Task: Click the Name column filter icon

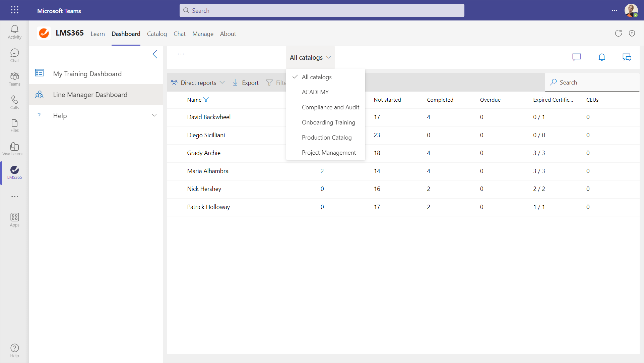Action: [x=206, y=100]
